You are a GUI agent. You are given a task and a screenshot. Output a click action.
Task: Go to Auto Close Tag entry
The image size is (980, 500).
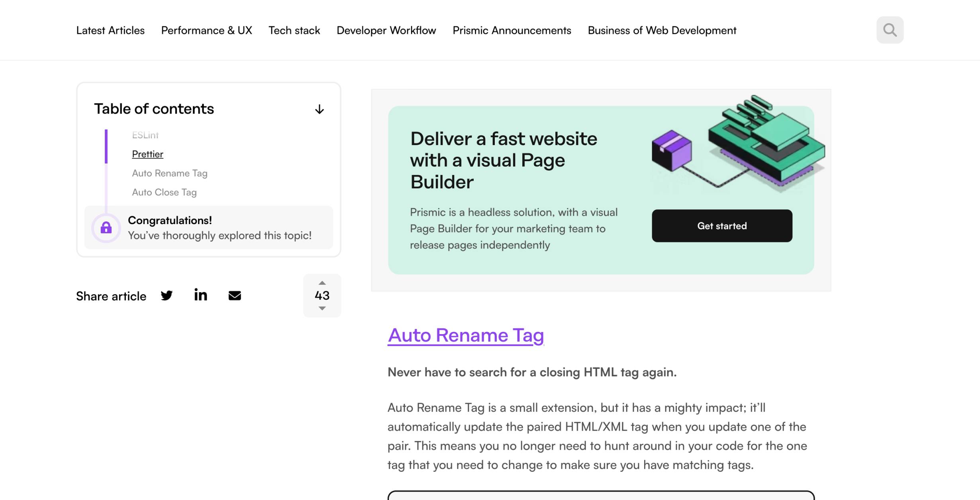click(x=164, y=193)
